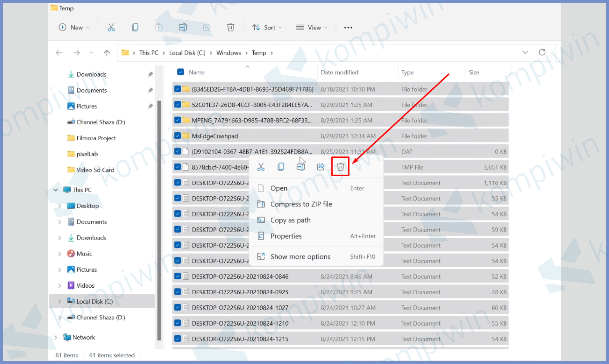Image resolution: width=609 pixels, height=364 pixels.
Task: Open 'Compress to ZIP file' context menu option
Action: [x=302, y=204]
